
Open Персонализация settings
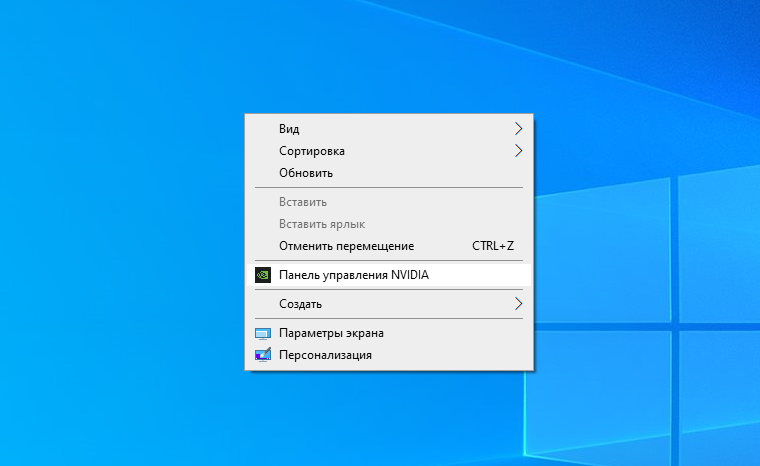389,355
